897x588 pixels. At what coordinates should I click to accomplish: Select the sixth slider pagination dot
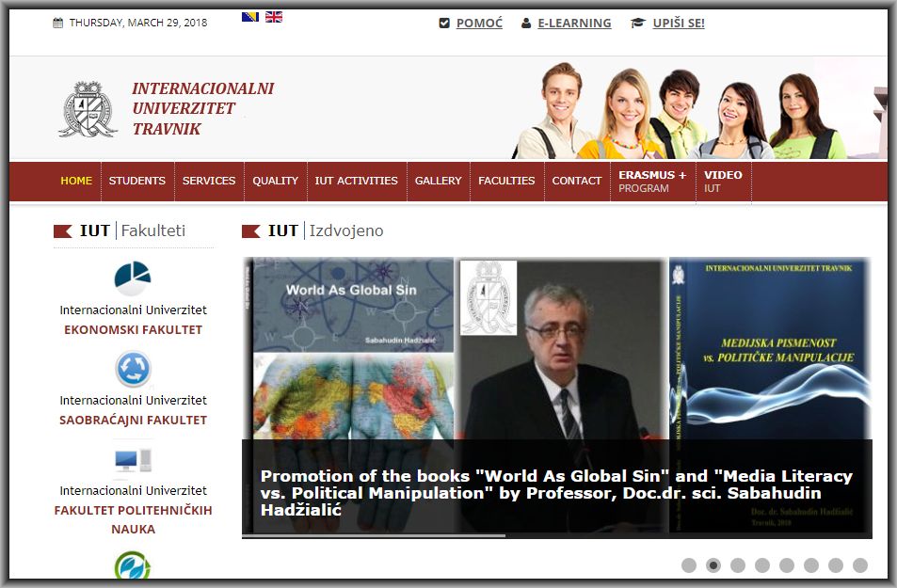811,565
